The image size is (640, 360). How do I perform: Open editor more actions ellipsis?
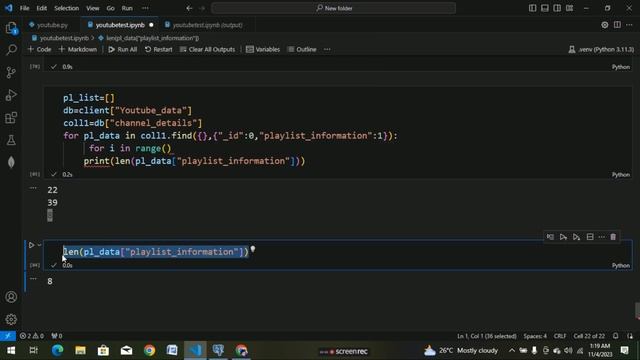click(x=629, y=25)
